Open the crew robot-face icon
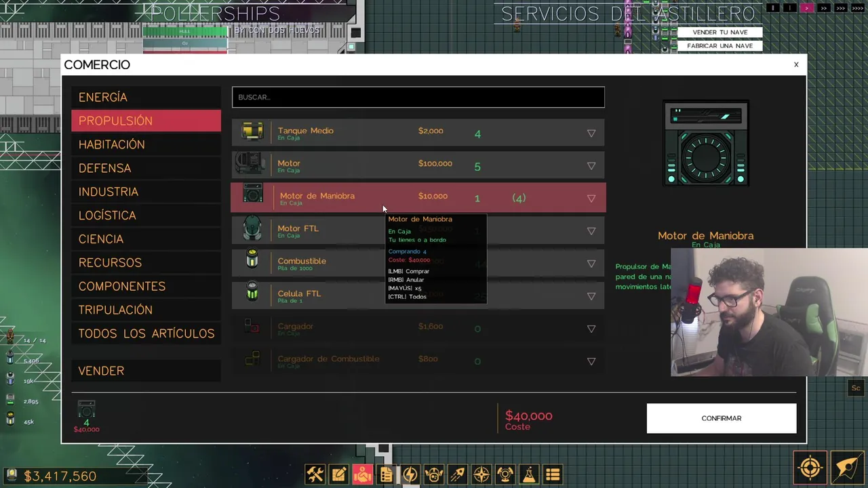The height and width of the screenshot is (488, 868). tap(433, 474)
